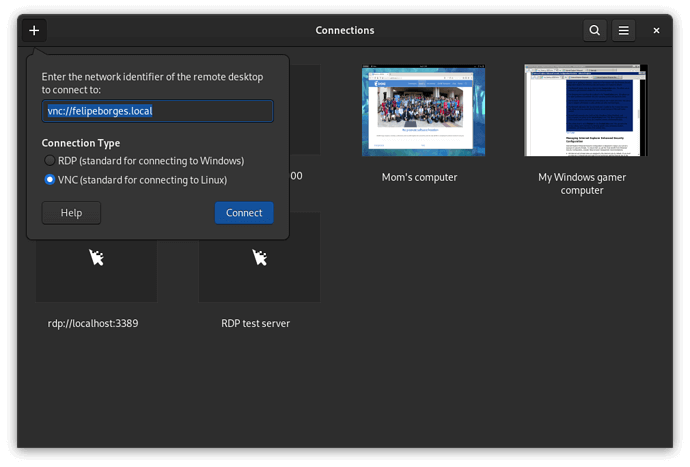The width and height of the screenshot is (690, 467).
Task: Open search with the magnifier icon
Action: [x=595, y=31]
